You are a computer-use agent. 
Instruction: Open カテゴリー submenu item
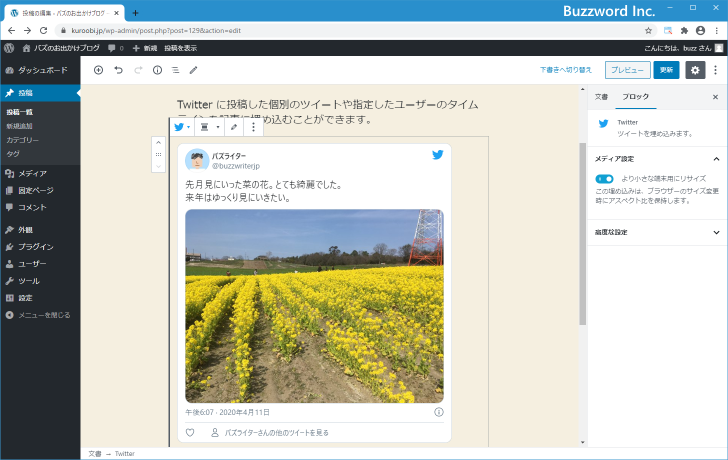[x=22, y=140]
